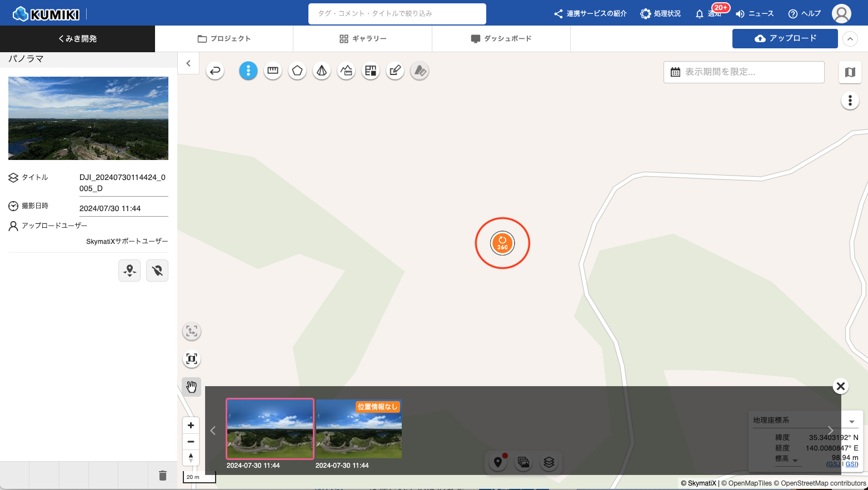Screen dimensions: 868x490
Task: Collapse the header with up chevron
Action: pos(850,39)
